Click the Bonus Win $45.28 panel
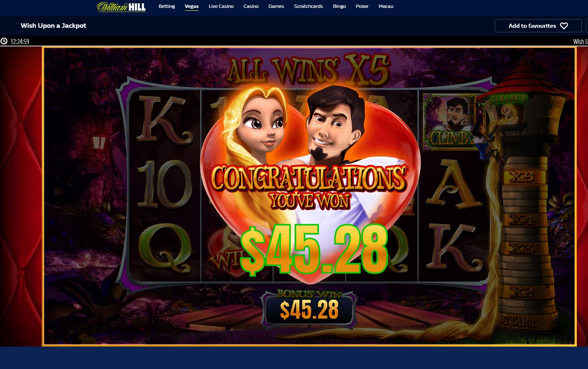 point(308,308)
